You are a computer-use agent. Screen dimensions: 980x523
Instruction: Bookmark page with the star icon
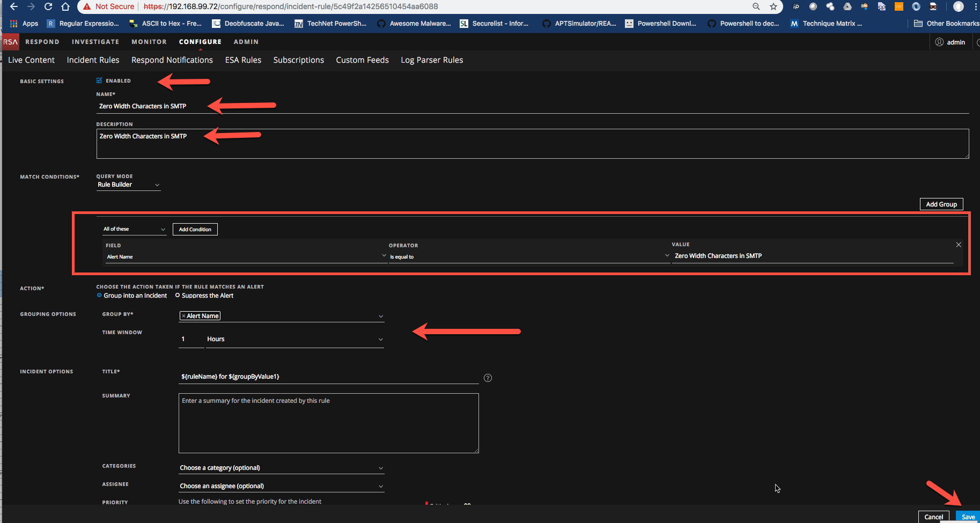click(773, 6)
